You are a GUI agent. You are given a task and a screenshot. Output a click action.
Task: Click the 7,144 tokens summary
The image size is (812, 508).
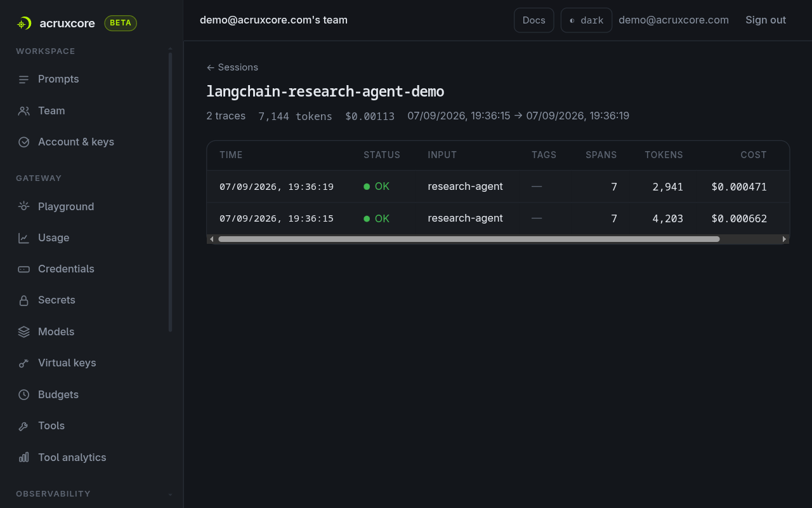pos(295,116)
